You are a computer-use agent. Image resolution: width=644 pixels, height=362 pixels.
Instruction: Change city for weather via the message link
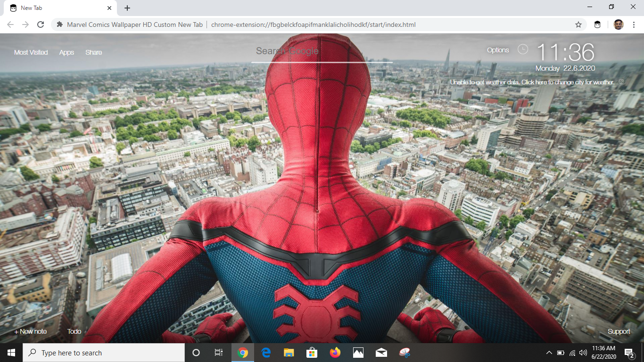click(x=532, y=82)
